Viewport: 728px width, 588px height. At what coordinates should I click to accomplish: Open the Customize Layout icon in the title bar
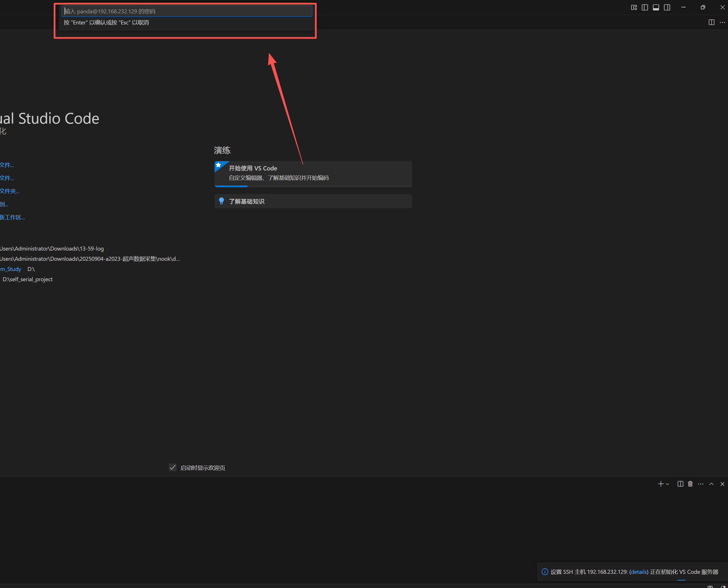(634, 7)
